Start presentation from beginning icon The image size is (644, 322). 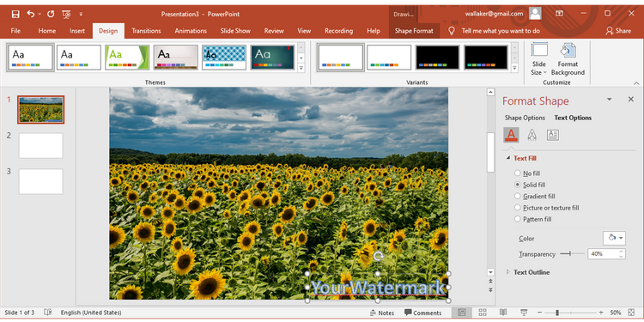pos(66,15)
